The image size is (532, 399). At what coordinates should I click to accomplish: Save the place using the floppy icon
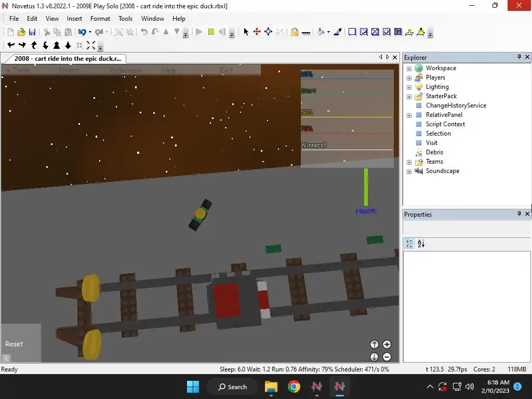click(x=32, y=32)
